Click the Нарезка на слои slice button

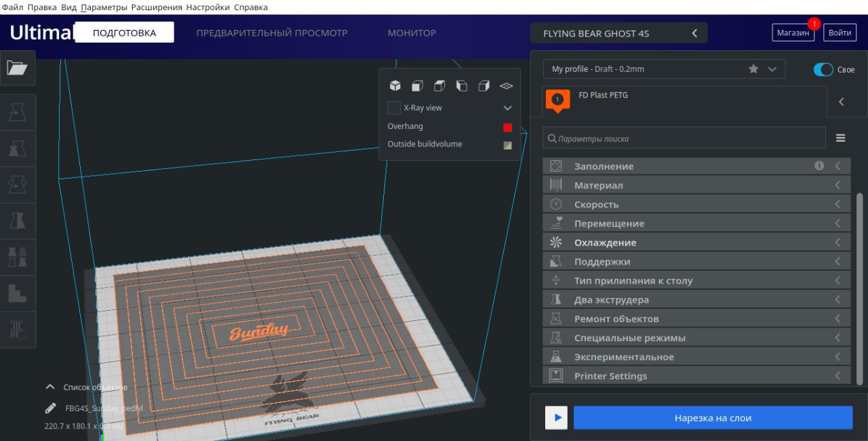click(713, 418)
